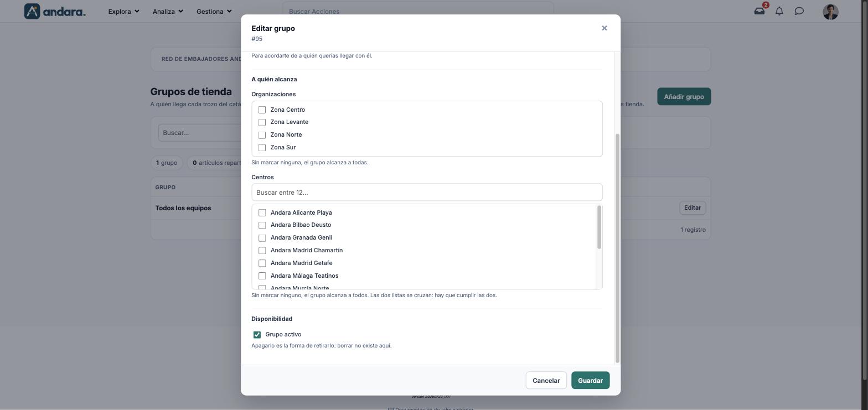Screen dimensions: 868x410
Task: Open the notifications bell
Action: (779, 11)
